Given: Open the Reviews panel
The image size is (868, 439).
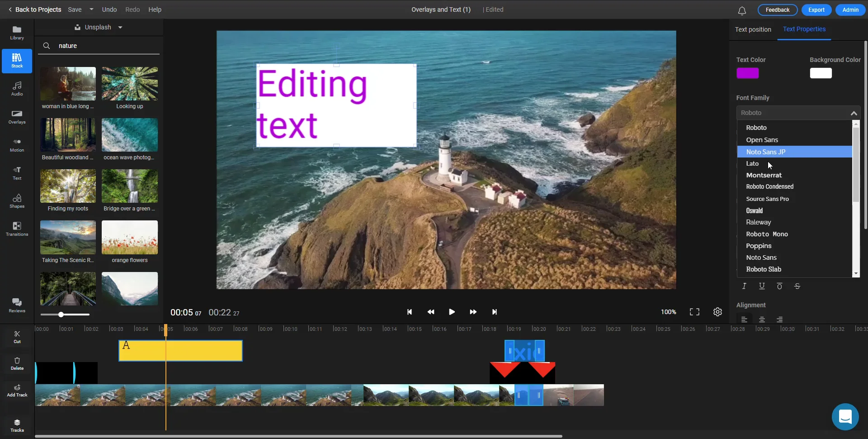Looking at the screenshot, I should [x=17, y=305].
